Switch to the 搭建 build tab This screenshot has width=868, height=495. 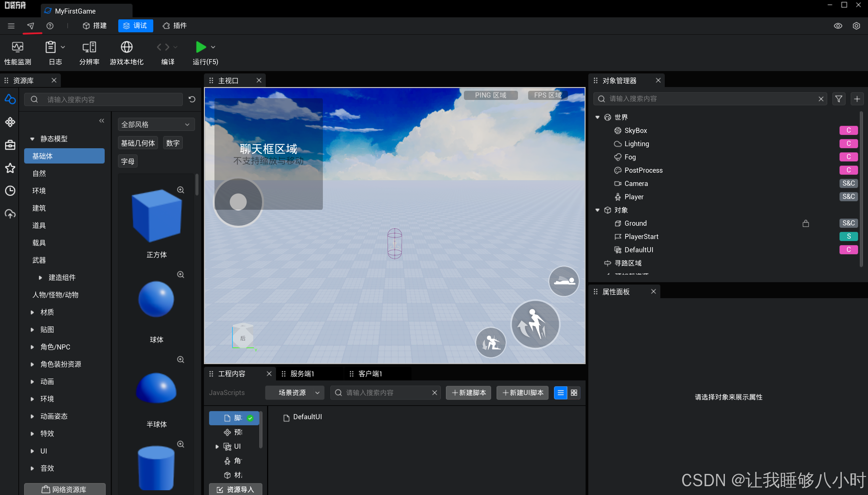pos(95,26)
